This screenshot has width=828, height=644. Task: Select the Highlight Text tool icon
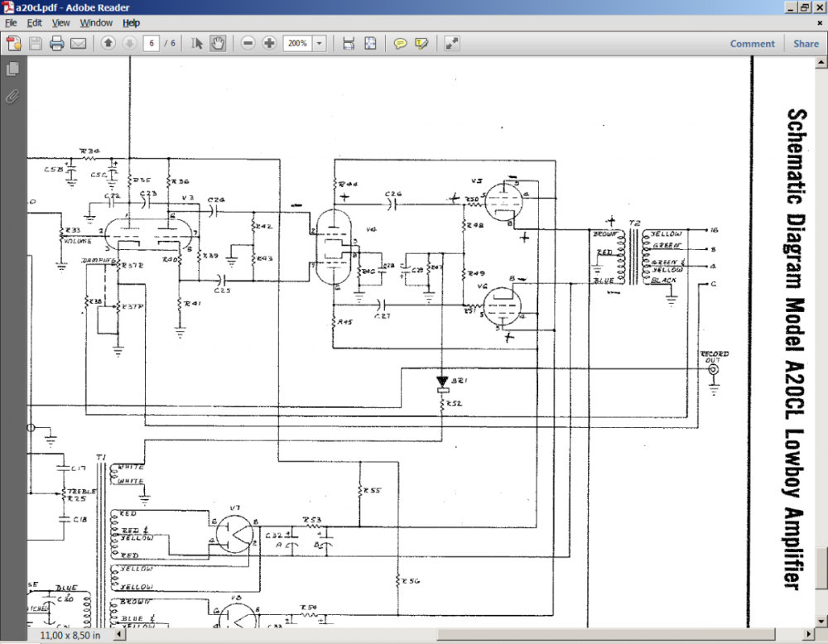click(423, 43)
